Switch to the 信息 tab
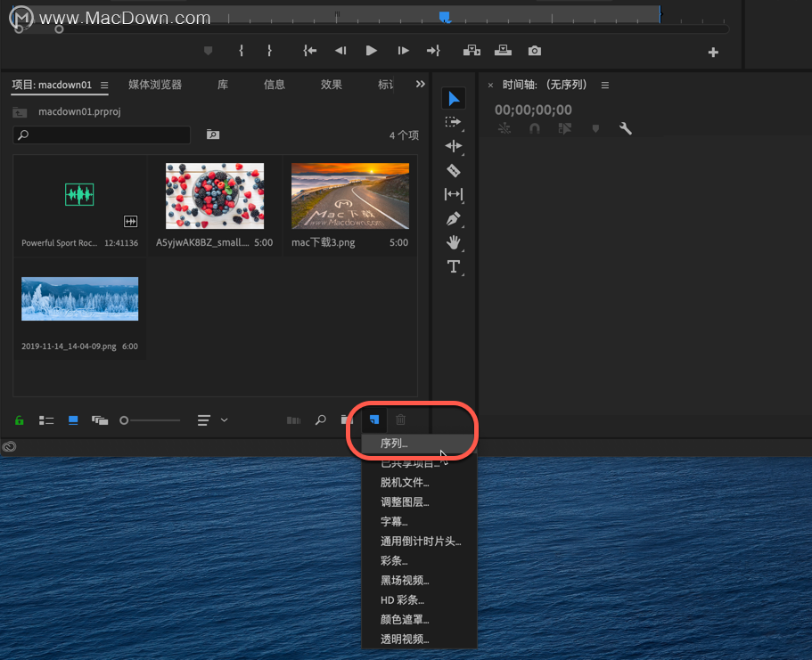 [274, 85]
